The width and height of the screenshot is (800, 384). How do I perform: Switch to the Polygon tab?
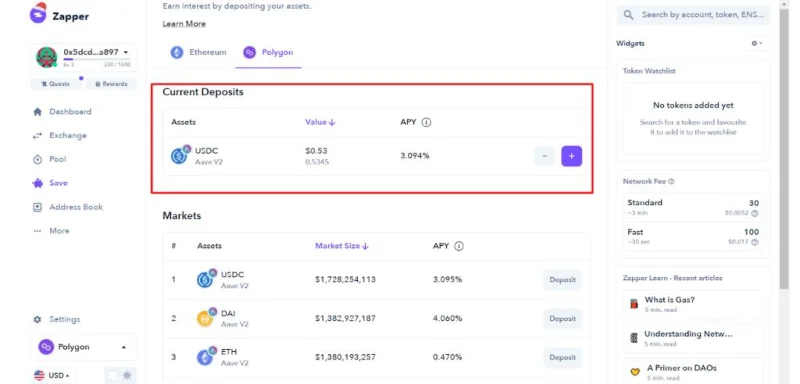click(268, 52)
